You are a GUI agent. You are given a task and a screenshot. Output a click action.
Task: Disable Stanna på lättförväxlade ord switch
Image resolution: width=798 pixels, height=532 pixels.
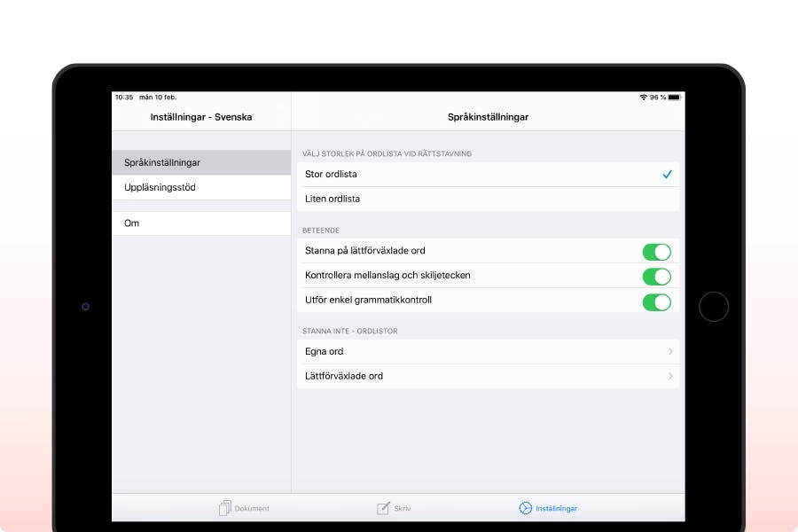(656, 252)
